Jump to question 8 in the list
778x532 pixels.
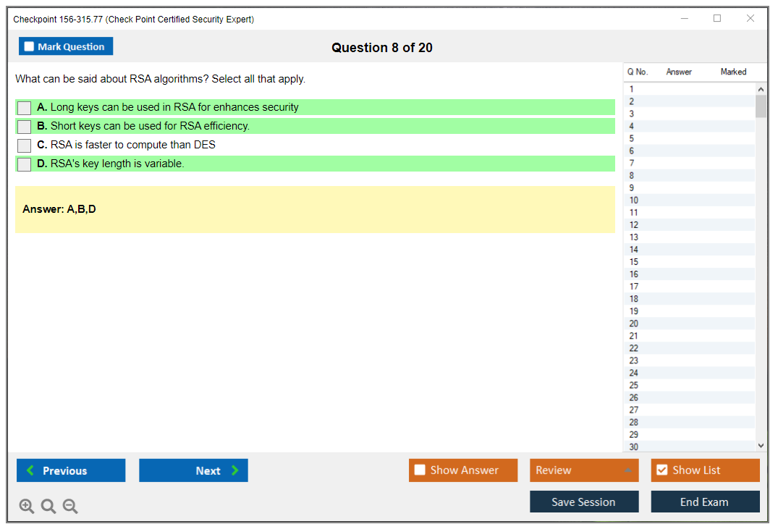(x=632, y=176)
